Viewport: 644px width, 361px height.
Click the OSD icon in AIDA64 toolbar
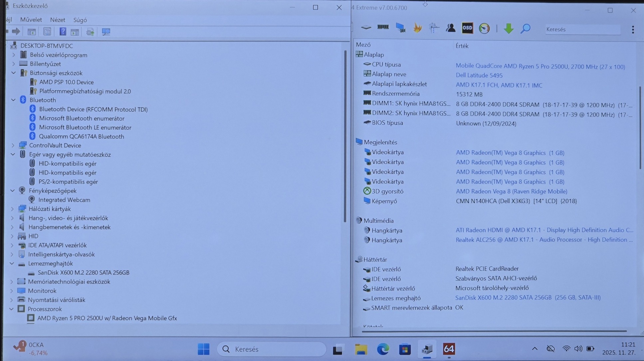pyautogui.click(x=467, y=28)
